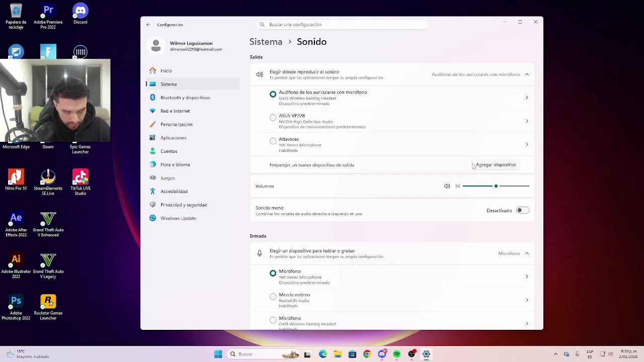The image size is (644, 362).
Task: Select Micrófono G435 Wireless Gaming Headset radio
Action: 273,320
